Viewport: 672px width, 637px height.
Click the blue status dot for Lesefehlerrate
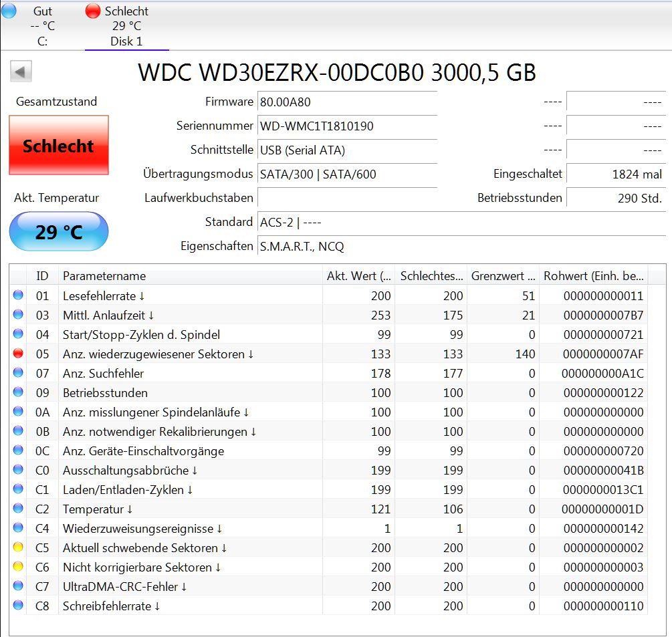click(18, 295)
